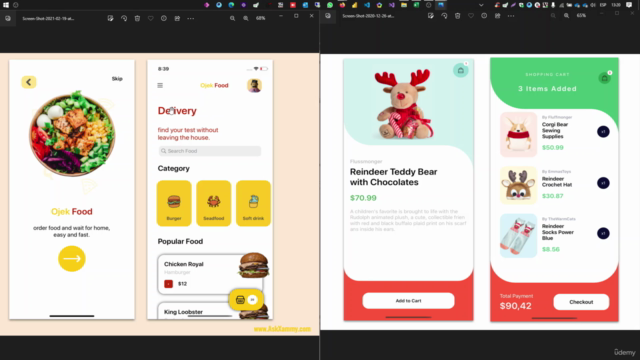
Task: Click the yellow back arrow button in Ojek mockup
Action: (x=29, y=82)
